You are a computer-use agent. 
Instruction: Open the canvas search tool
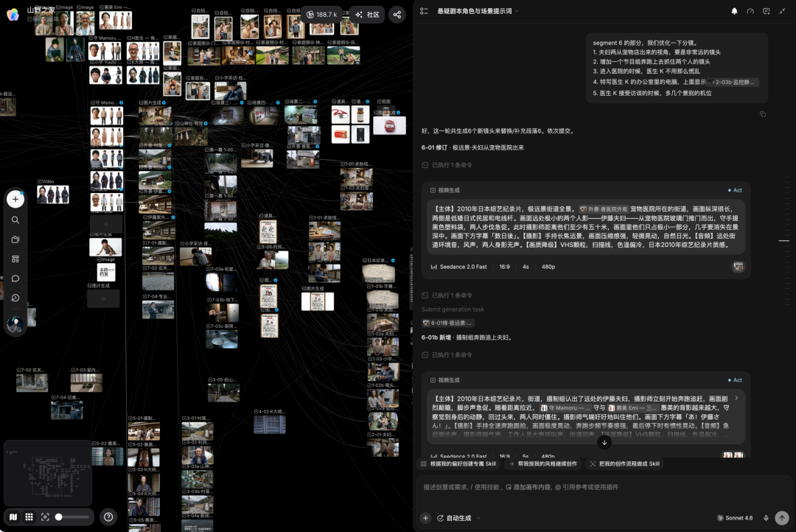15,220
